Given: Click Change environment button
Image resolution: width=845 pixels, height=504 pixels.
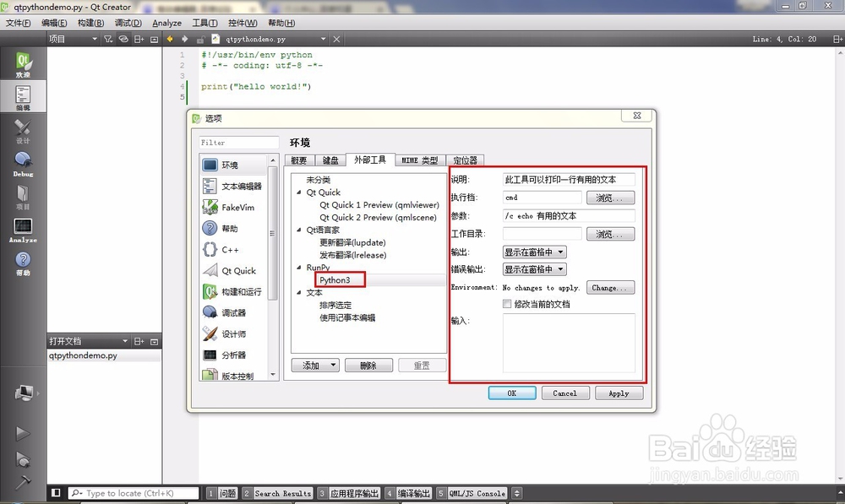Looking at the screenshot, I should click(610, 288).
